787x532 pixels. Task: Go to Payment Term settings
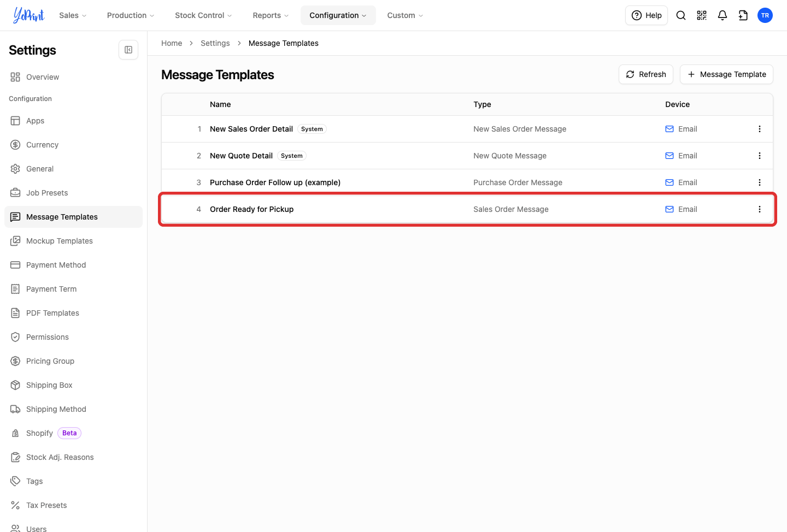pos(73,289)
